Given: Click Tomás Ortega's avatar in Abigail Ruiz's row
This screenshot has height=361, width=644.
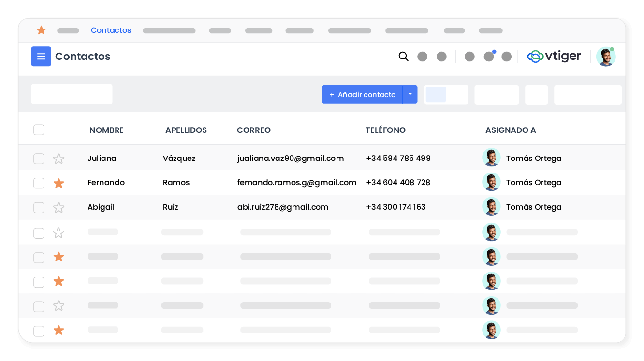Looking at the screenshot, I should point(491,206).
